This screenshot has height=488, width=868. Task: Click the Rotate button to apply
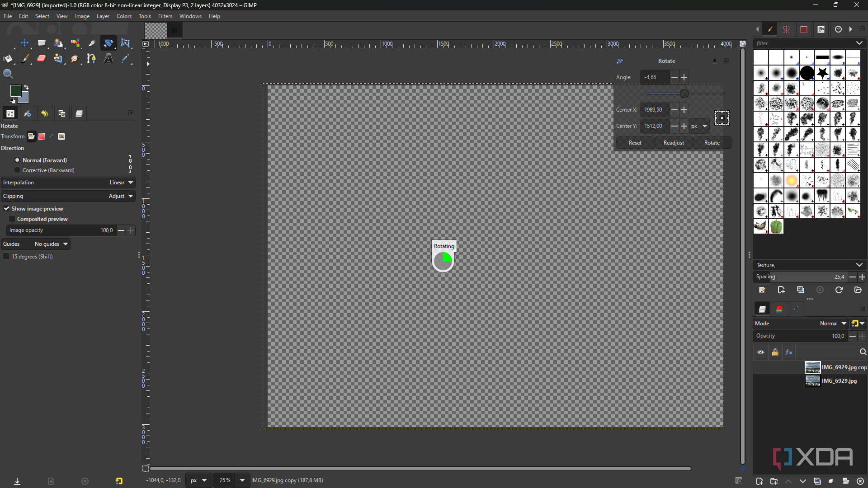point(712,143)
